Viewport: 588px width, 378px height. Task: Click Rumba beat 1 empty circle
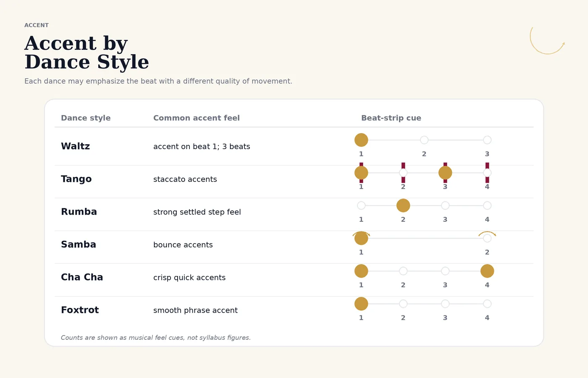pos(361,205)
